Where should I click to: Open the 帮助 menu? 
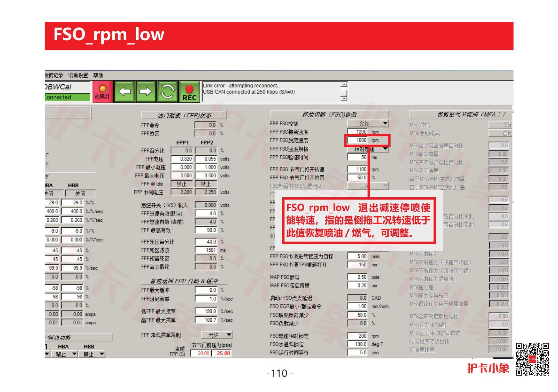98,75
